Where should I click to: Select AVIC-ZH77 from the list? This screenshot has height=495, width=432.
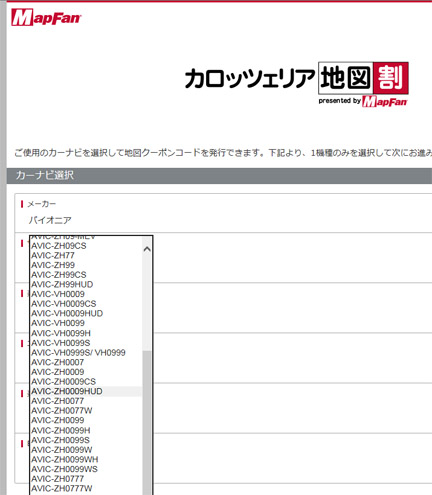(x=86, y=256)
